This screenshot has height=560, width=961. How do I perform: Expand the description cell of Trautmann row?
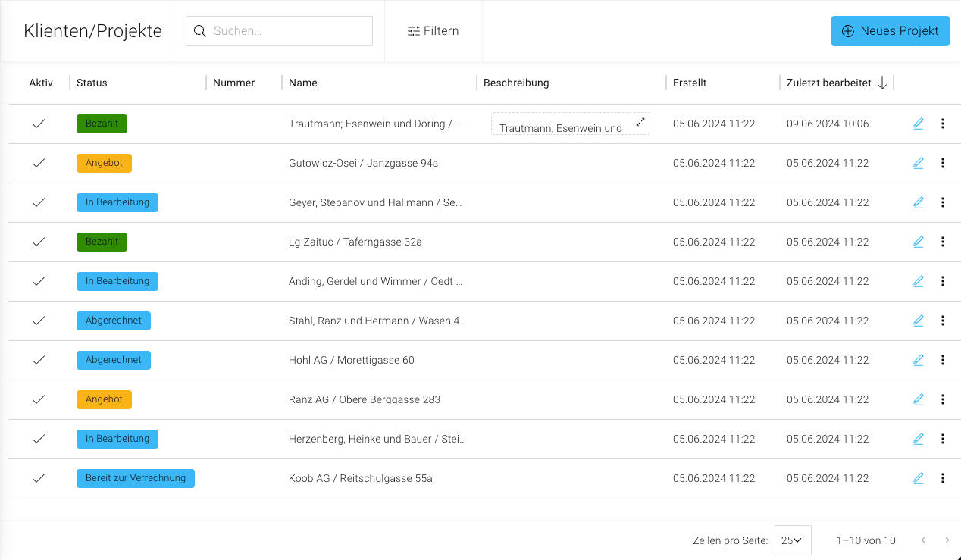(x=640, y=122)
